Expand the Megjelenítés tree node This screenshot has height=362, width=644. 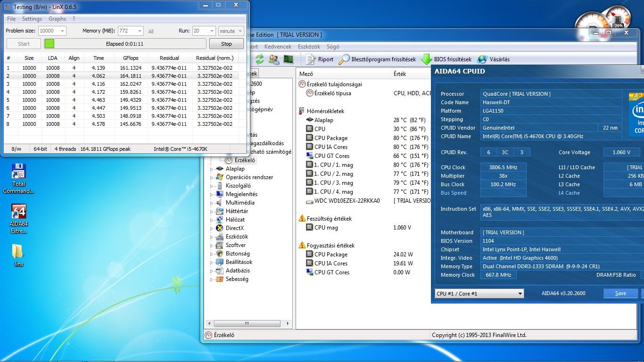(x=212, y=194)
